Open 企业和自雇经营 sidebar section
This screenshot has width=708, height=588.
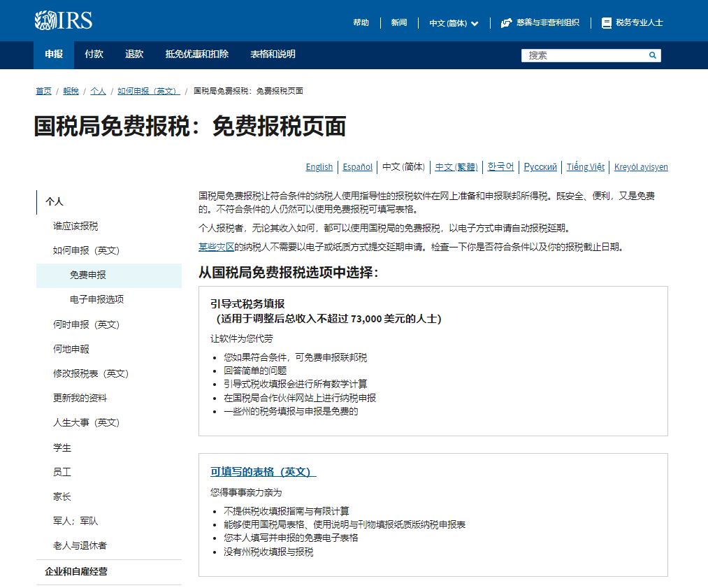pos(76,572)
